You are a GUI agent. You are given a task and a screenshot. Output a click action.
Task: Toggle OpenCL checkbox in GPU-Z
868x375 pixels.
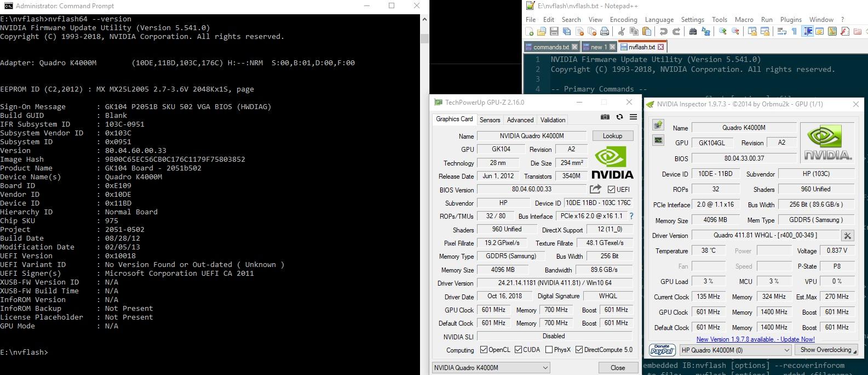(484, 350)
